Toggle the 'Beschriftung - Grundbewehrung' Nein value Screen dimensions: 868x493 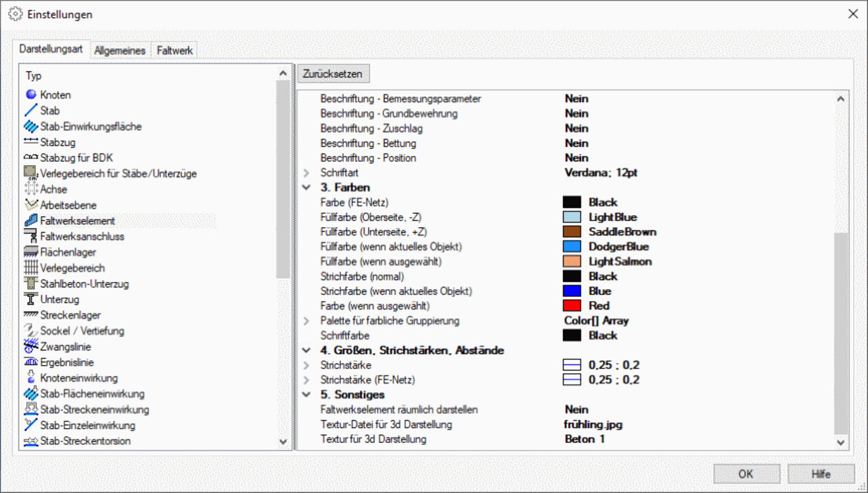tap(576, 114)
